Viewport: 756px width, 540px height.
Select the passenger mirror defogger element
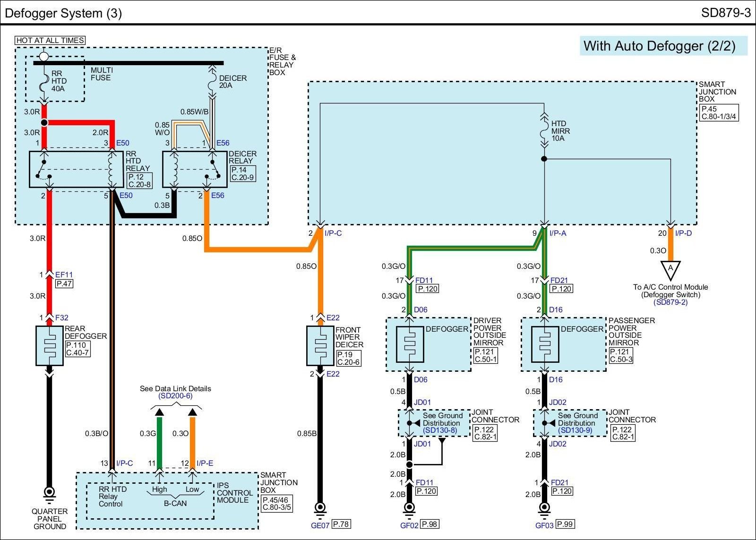[x=545, y=344]
